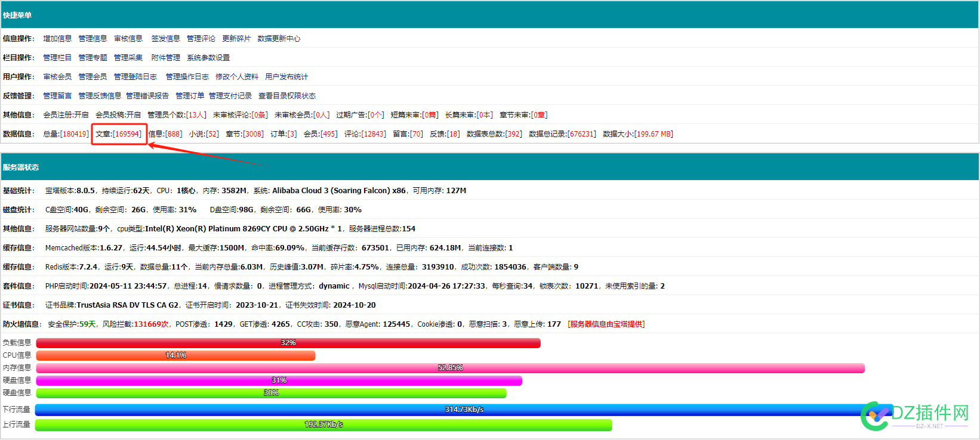Click the 审核会员 link

[x=57, y=77]
